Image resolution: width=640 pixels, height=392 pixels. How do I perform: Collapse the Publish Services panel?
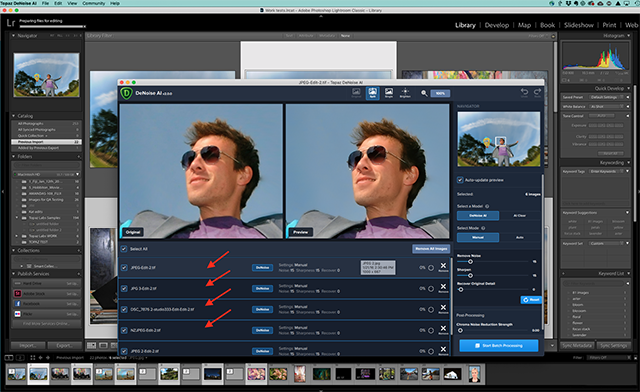click(13, 274)
